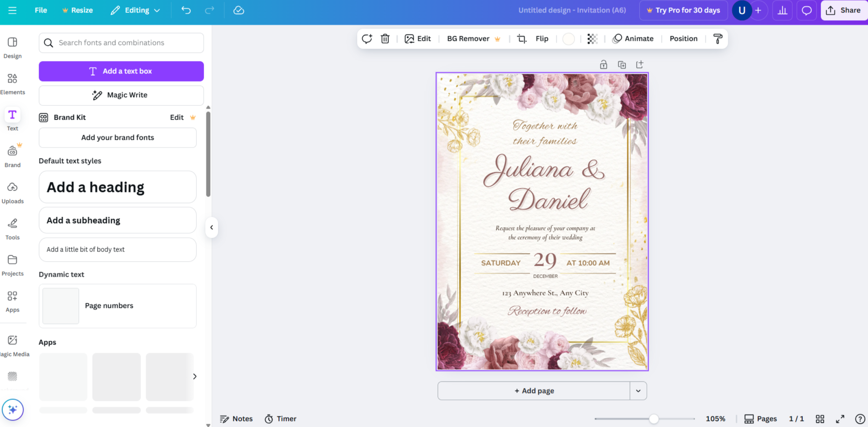Expand the Editing mode dropdown
Screen dimensions: 868x427
(x=157, y=10)
